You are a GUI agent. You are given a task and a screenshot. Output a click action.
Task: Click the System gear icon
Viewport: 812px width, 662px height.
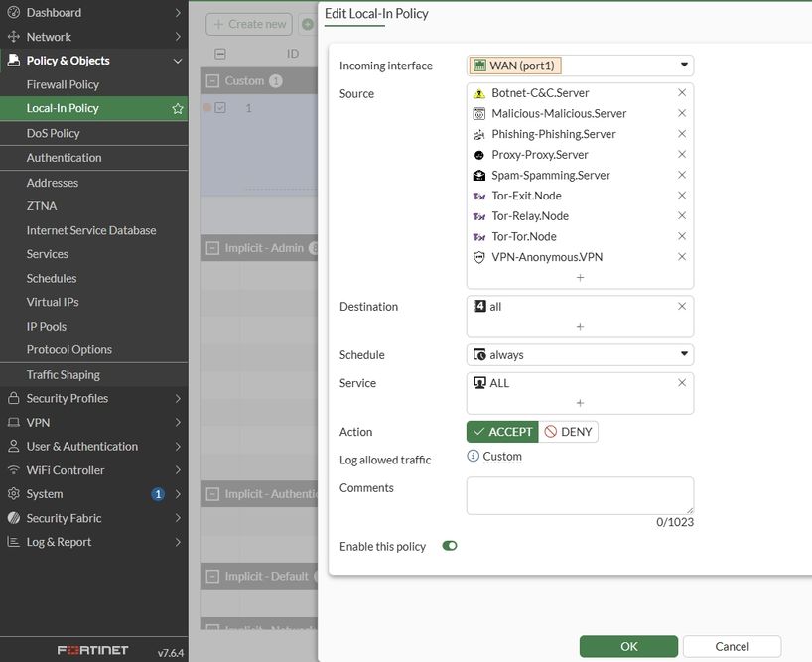click(x=14, y=494)
